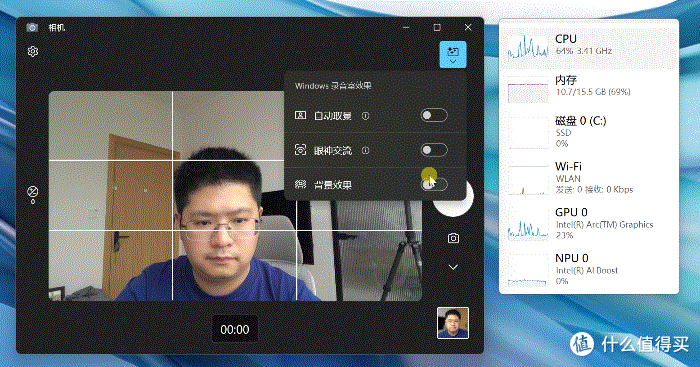Open Windows Studio Effects button
The height and width of the screenshot is (367, 700).
(x=453, y=54)
